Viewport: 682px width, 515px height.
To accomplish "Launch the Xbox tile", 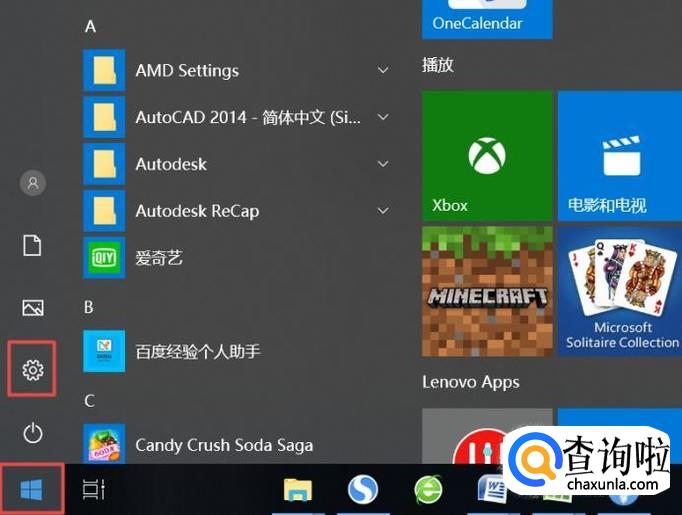I will coord(487,156).
